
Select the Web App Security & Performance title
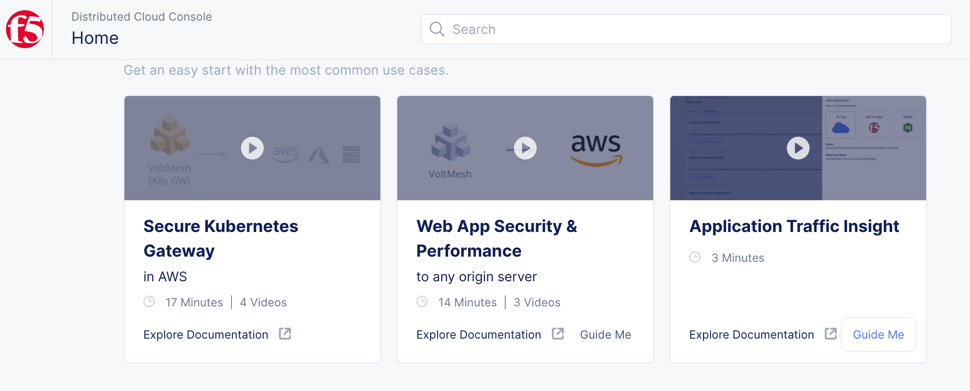coord(497,238)
